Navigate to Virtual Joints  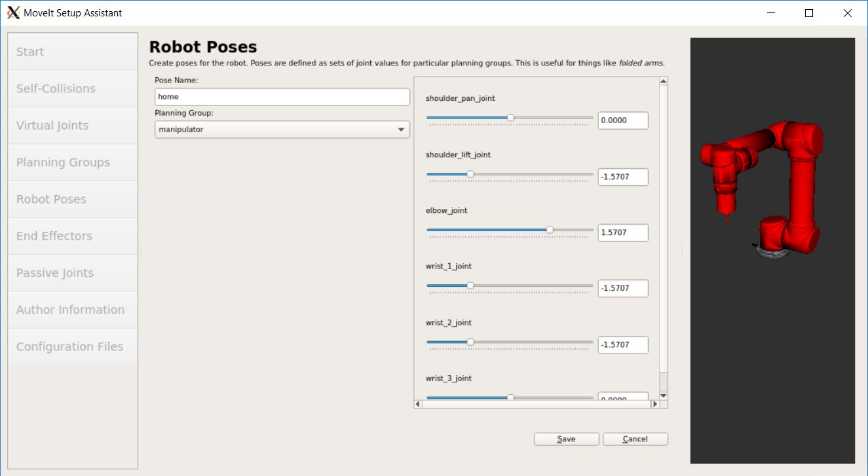72,125
